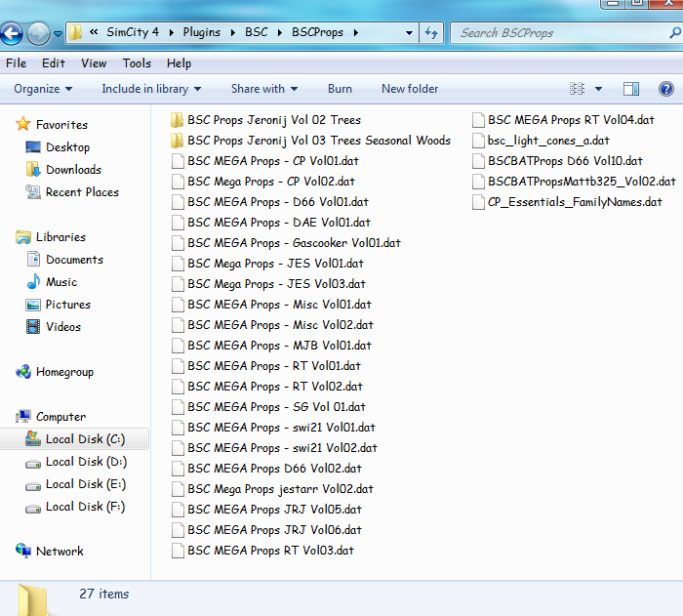This screenshot has width=683, height=616.
Task: Select file BSC Mega Props - CP Vol02.dat
Action: pos(271,182)
